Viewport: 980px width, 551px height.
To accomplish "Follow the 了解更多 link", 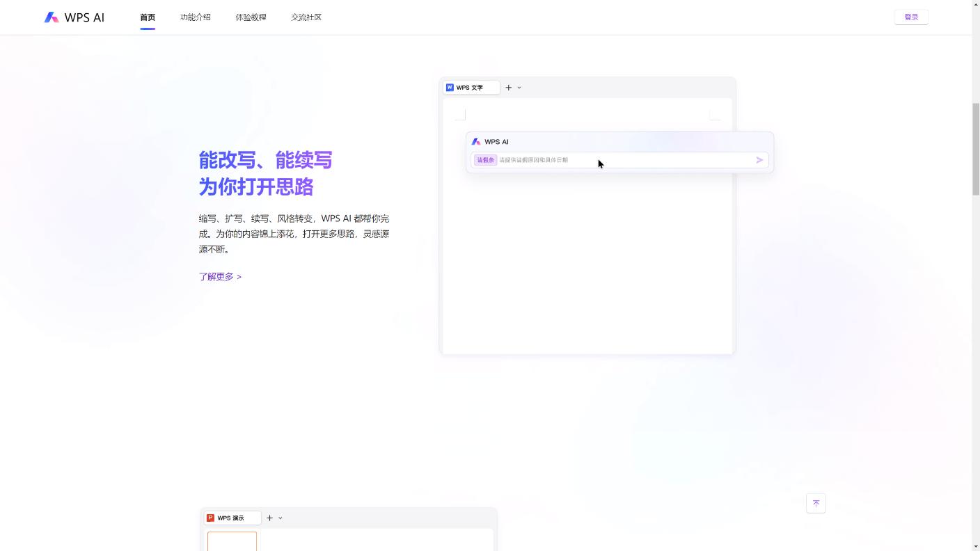I will pos(220,277).
